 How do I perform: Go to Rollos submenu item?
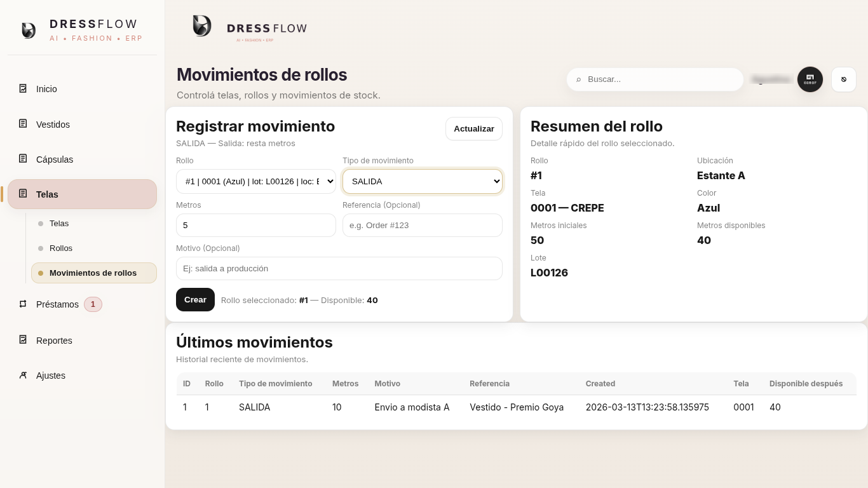pyautogui.click(x=61, y=248)
